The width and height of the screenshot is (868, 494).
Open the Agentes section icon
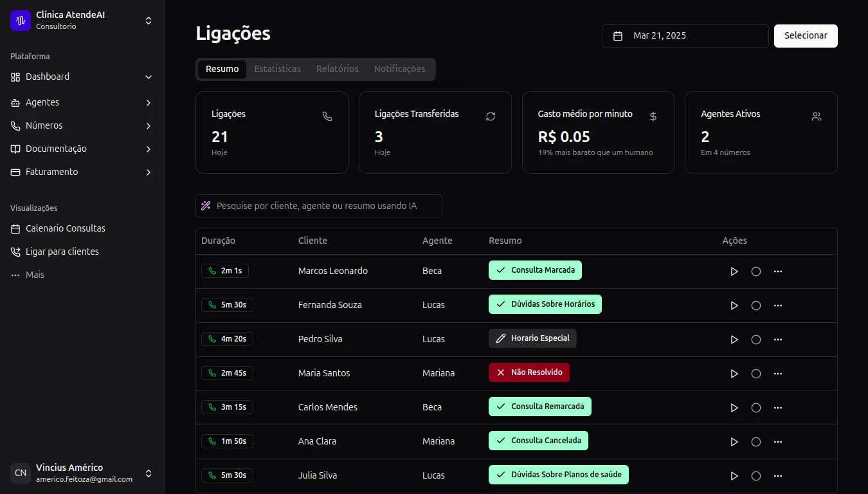[14, 102]
